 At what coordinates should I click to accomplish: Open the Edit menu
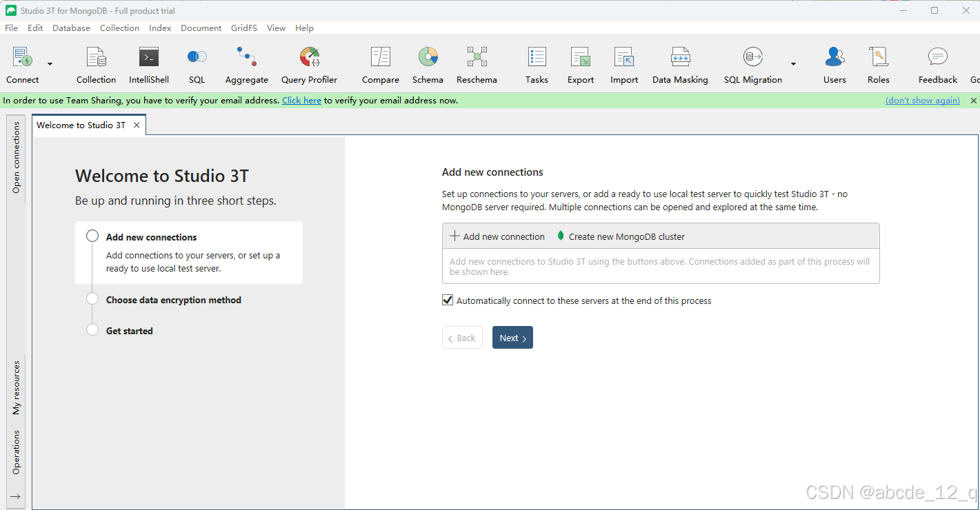point(35,28)
